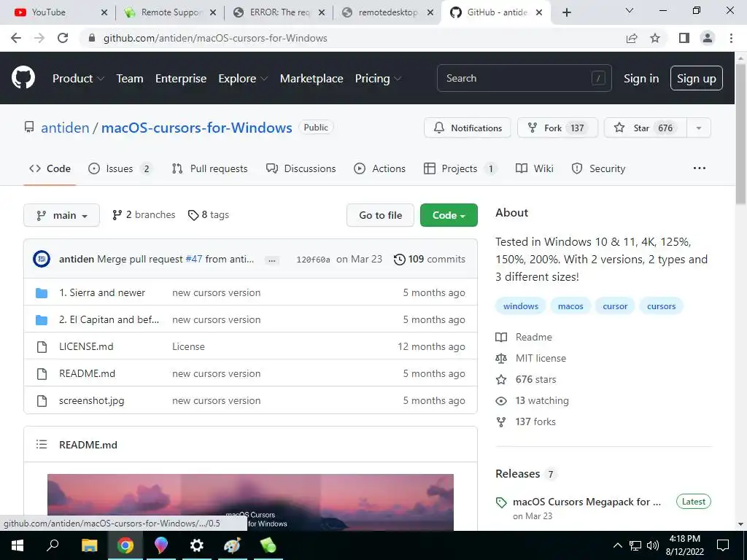Image resolution: width=747 pixels, height=560 pixels.
Task: Open Actions tab
Action: 379,168
